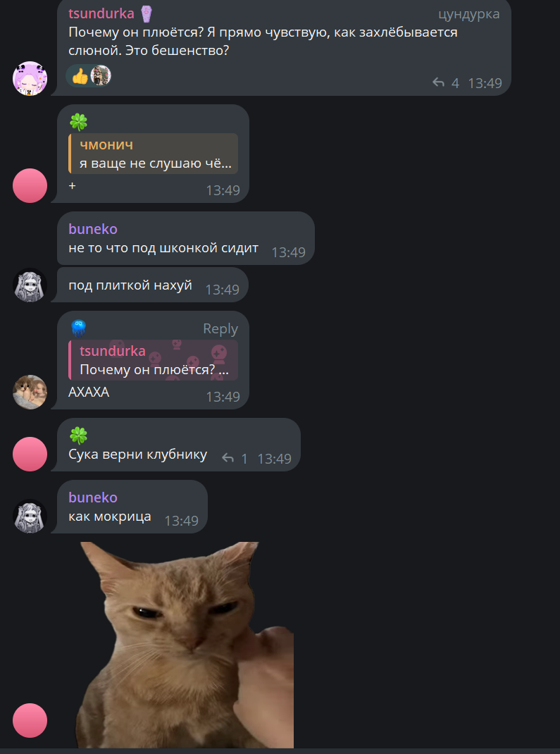Click the tsundurka username in the top message
The height and width of the screenshot is (754, 560).
[101, 13]
